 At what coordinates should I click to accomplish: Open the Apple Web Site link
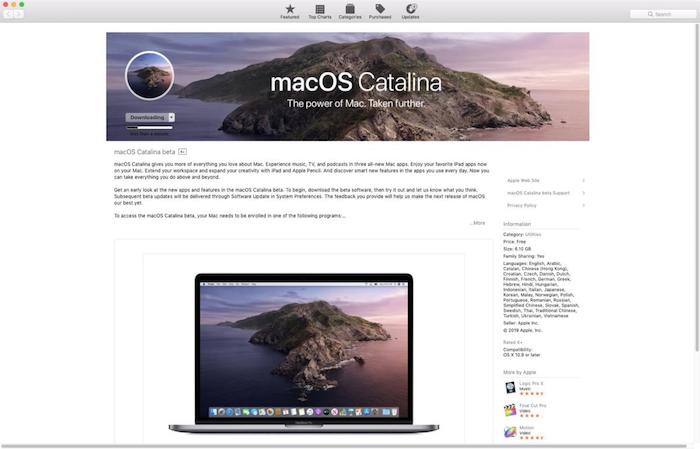pos(544,181)
